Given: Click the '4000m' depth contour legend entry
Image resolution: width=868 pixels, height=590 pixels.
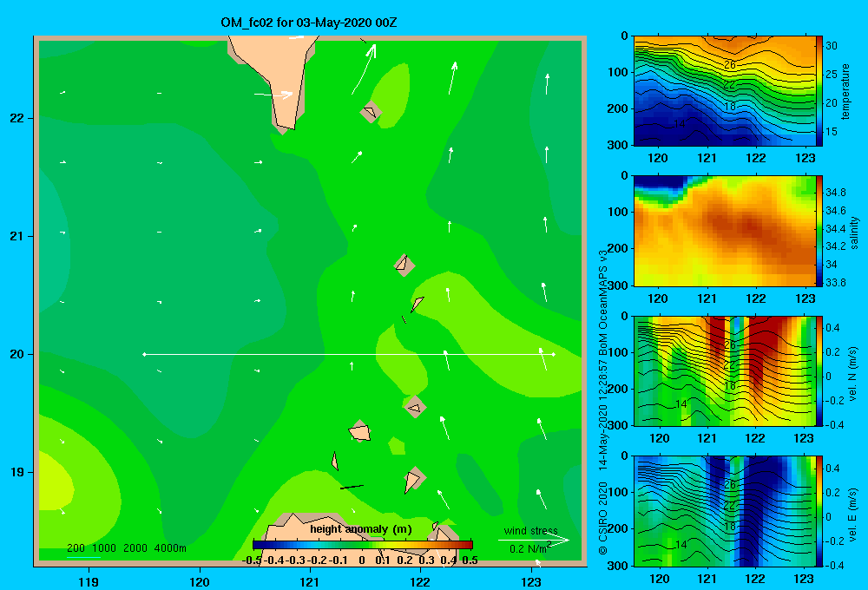Looking at the screenshot, I should point(170,548).
